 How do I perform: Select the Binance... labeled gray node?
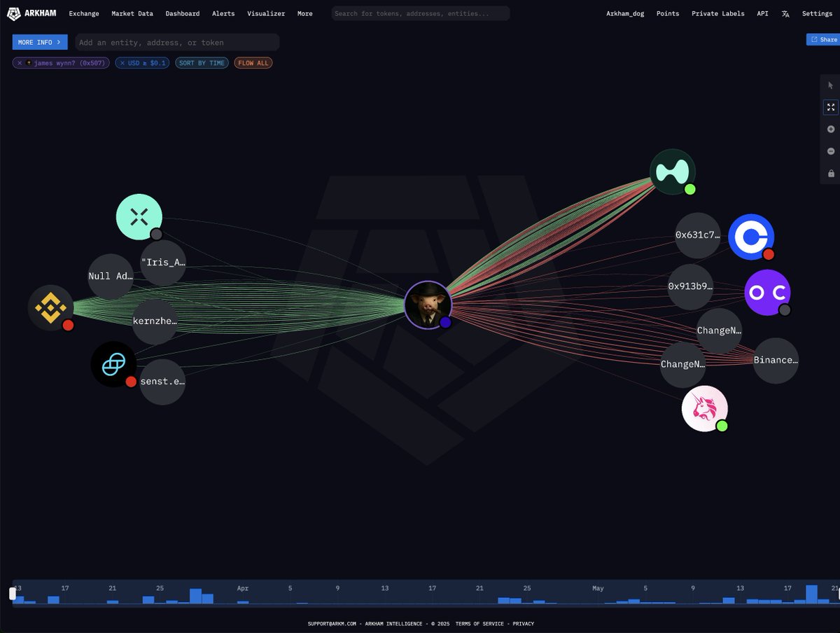776,361
